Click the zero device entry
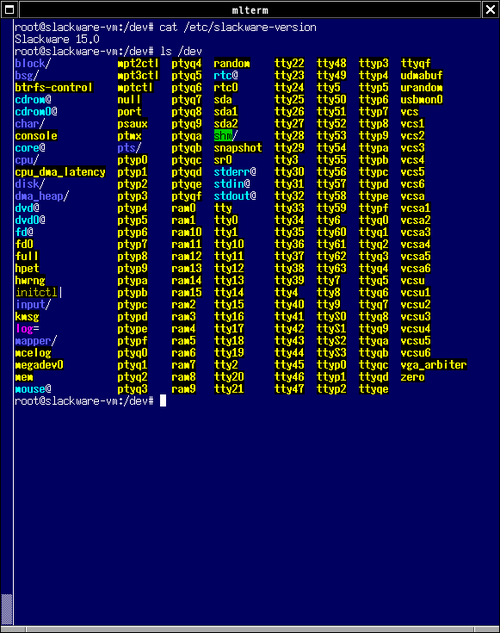 point(412,377)
